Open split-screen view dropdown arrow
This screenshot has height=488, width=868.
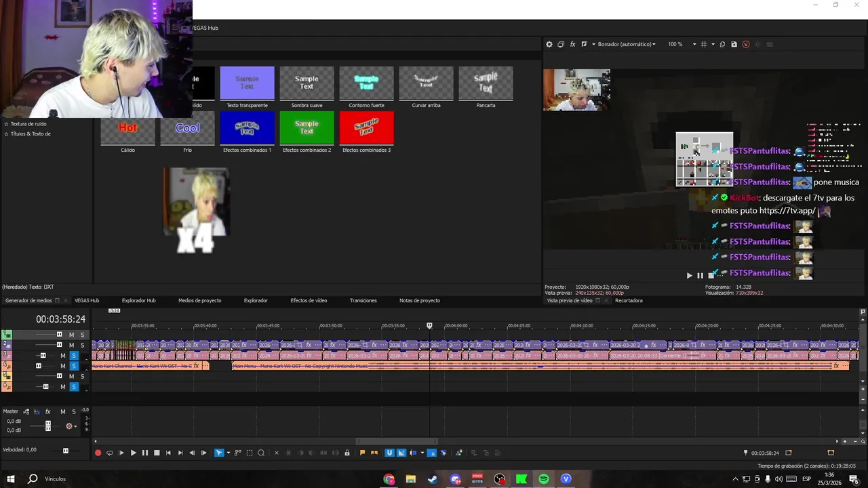click(593, 44)
